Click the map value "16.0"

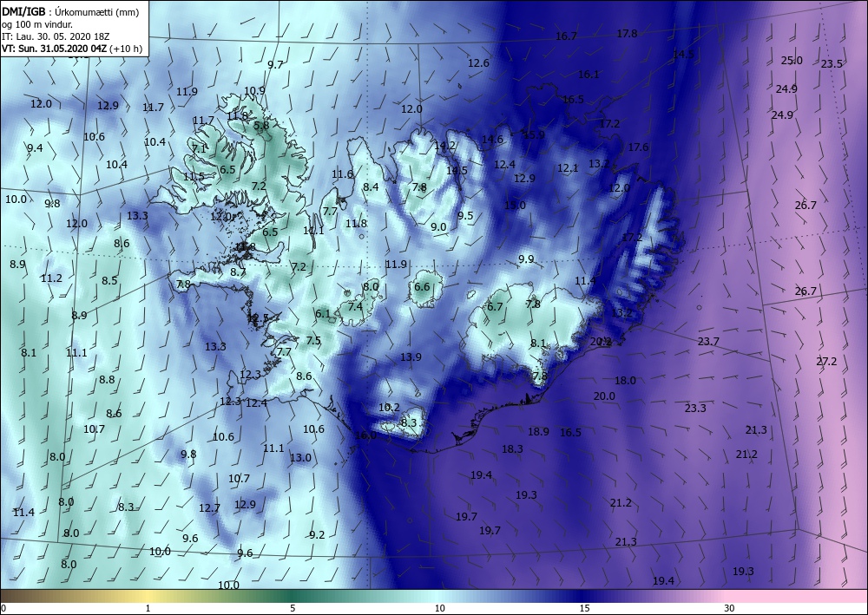click(x=365, y=435)
